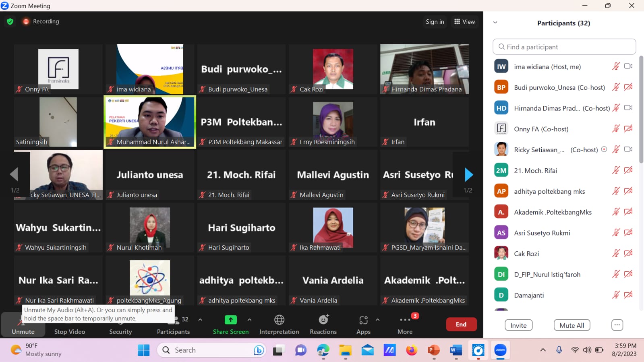The width and height of the screenshot is (644, 362).
Task: Unmute audio with the Unmute button
Action: pyautogui.click(x=23, y=325)
